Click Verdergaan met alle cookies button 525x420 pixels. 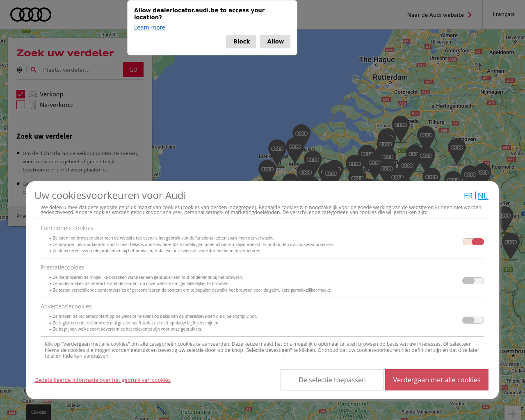pyautogui.click(x=437, y=380)
